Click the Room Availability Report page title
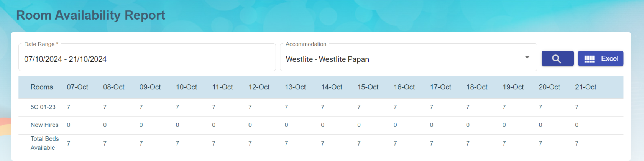Image resolution: width=644 pixels, height=161 pixels. tap(90, 15)
